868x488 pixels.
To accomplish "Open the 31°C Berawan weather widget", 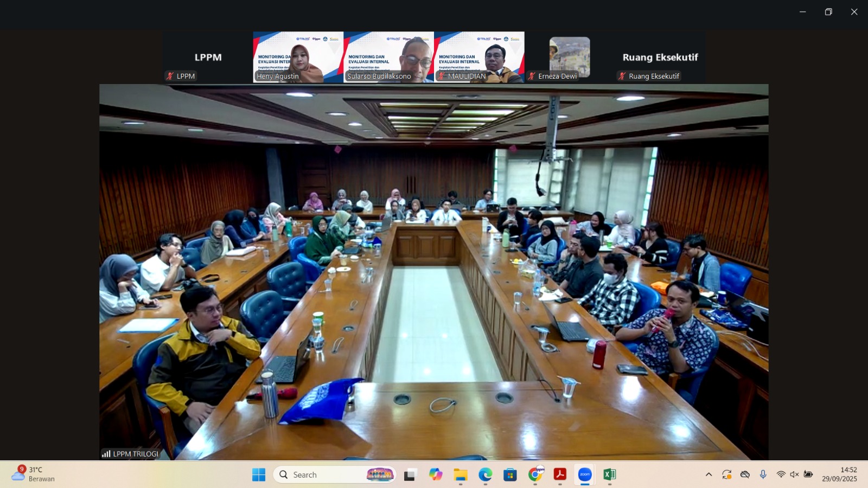I will (34, 474).
